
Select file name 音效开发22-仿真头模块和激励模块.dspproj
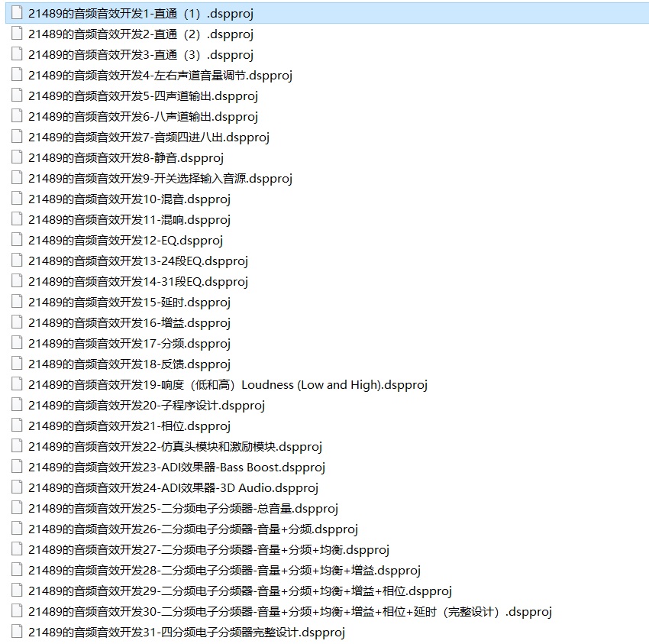[x=175, y=447]
